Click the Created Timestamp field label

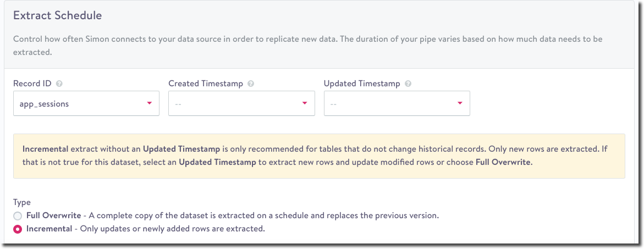point(206,84)
